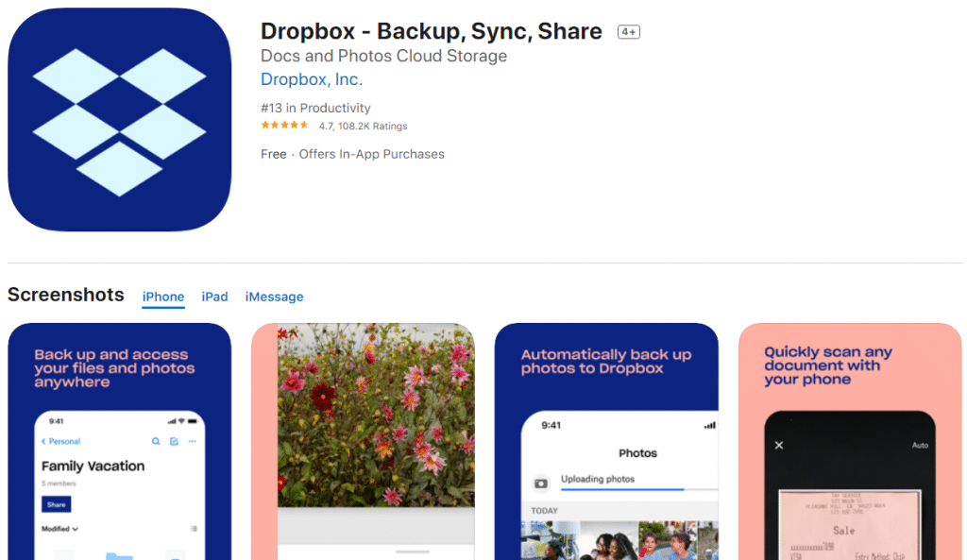Image resolution: width=967 pixels, height=560 pixels.
Task: Click the select checkmark icon beside search
Action: pos(174,441)
